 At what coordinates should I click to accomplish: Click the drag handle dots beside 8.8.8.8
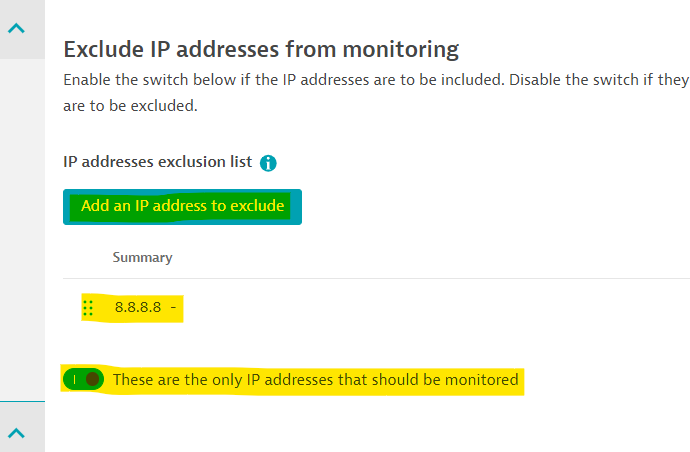tap(88, 308)
